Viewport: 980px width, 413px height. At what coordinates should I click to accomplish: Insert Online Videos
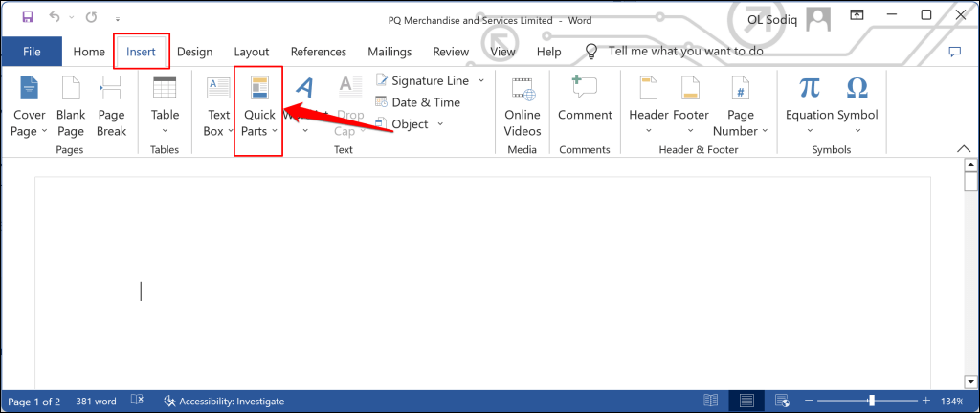pos(523,106)
